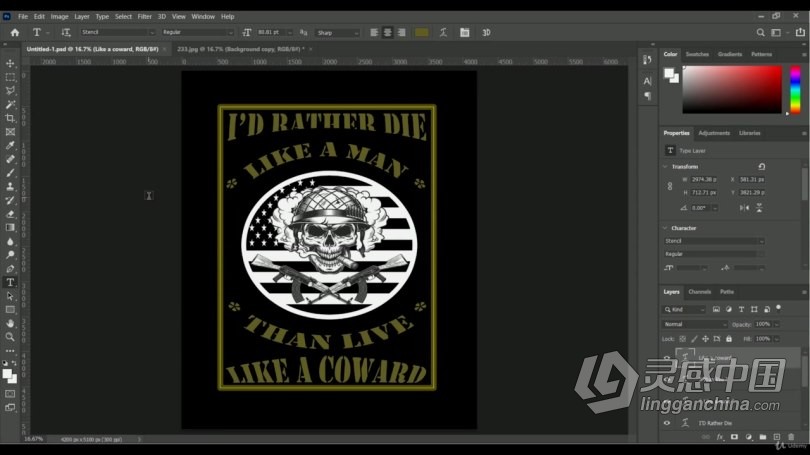Open the Normal blend mode dropdown
This screenshot has width=810, height=455.
click(x=694, y=324)
